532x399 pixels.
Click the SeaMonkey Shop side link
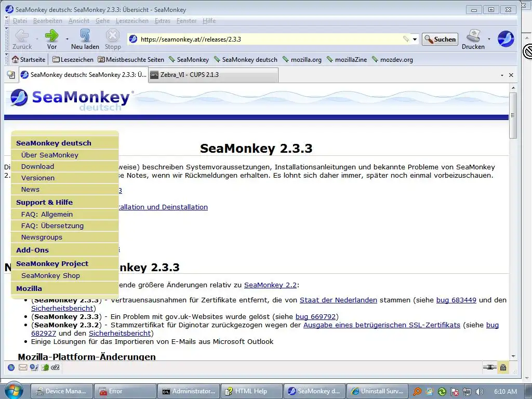coord(50,275)
